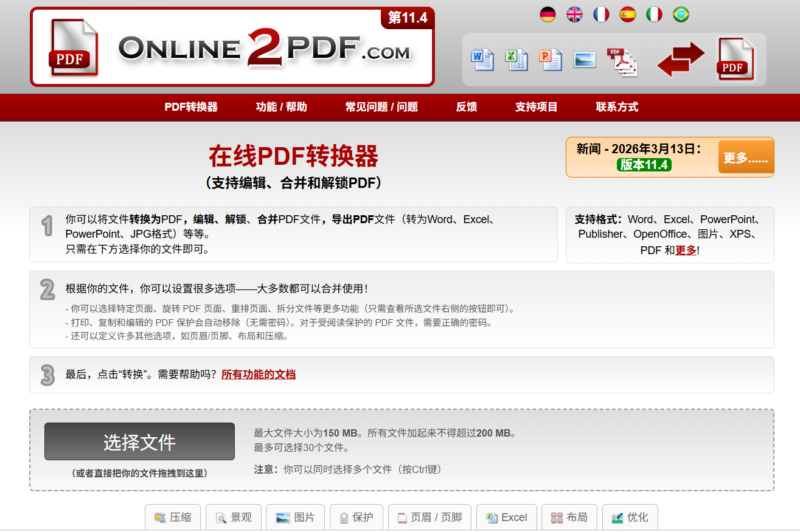Click the text 或者直接把你的文件拖拽到这里
800x532 pixels.
tap(139, 473)
